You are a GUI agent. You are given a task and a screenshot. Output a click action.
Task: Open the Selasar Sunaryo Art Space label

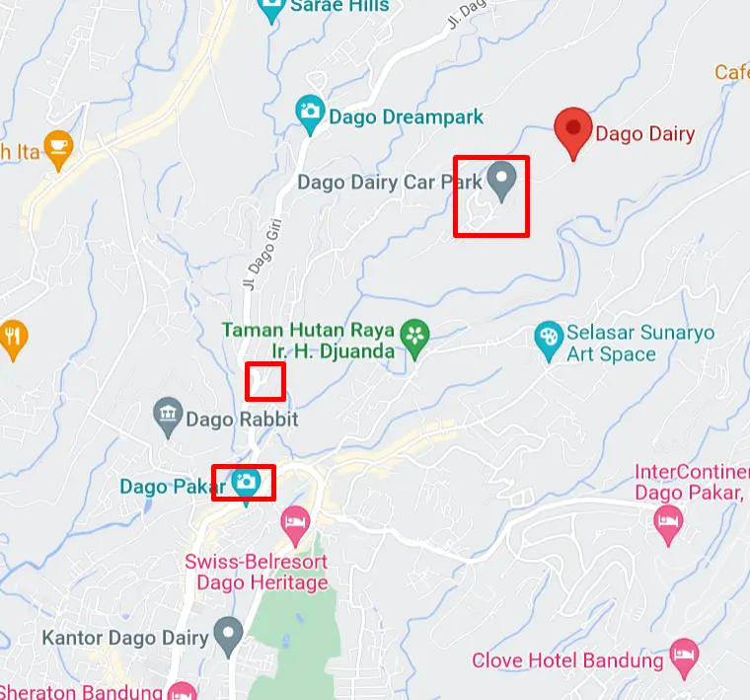coord(640,343)
